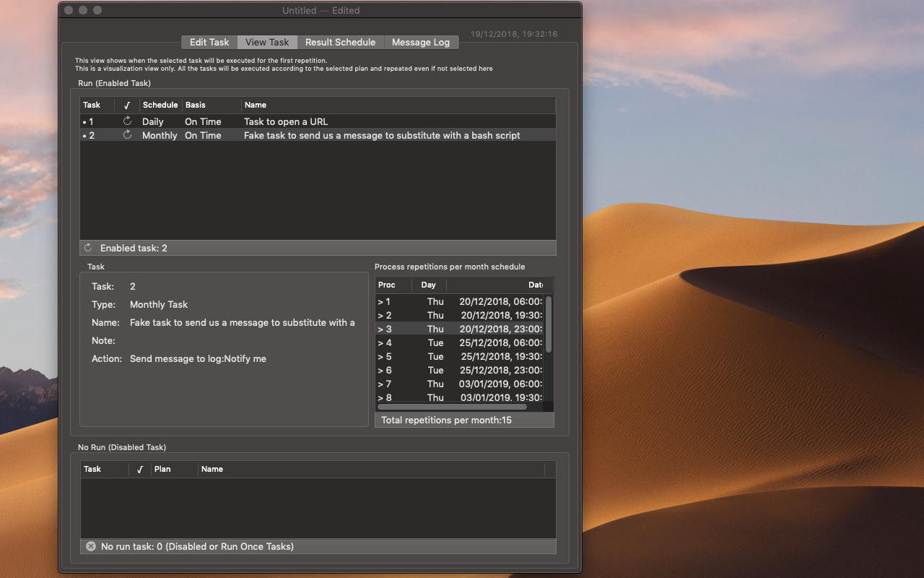924x578 pixels.
Task: Click Proc column header in repetitions table
Action: click(x=393, y=285)
